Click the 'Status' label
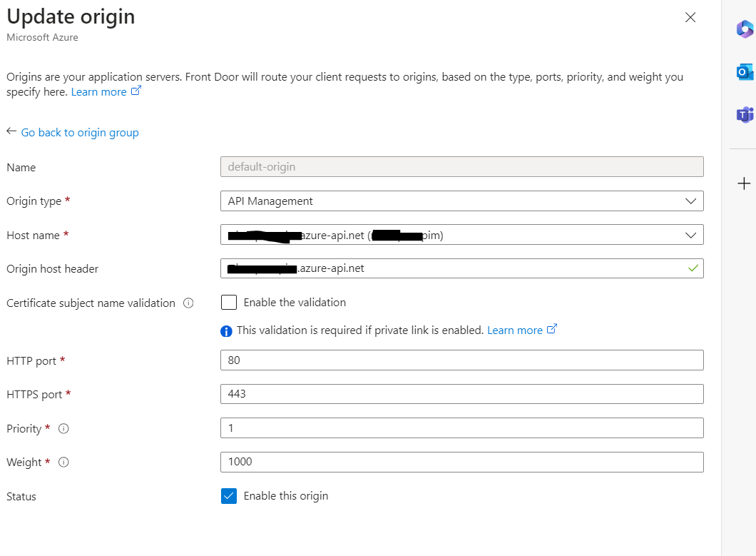Screen dimensions: 756x556 [21, 497]
